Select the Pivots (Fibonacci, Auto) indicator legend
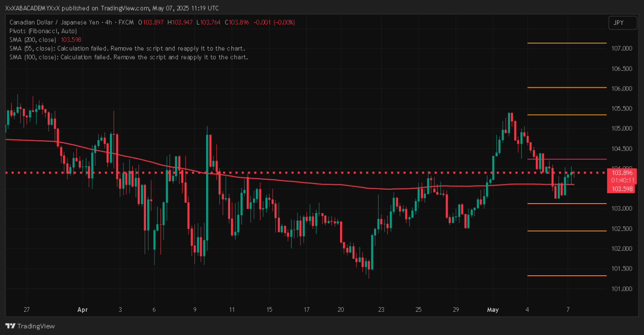The height and width of the screenshot is (335, 644). [43, 31]
